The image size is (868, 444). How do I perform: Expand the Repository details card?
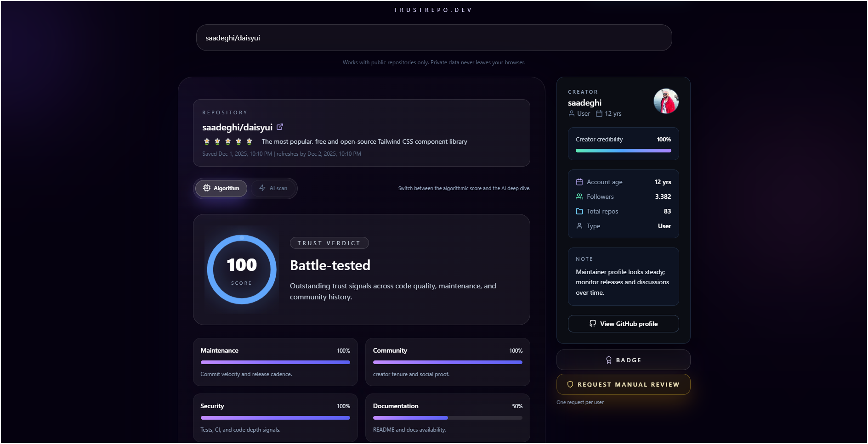pos(362,133)
